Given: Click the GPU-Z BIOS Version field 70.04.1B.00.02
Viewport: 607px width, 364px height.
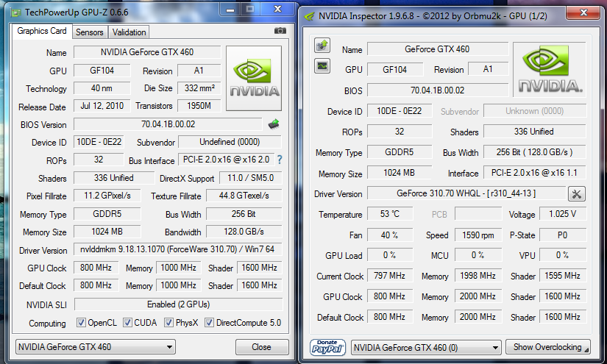Looking at the screenshot, I should pos(168,124).
